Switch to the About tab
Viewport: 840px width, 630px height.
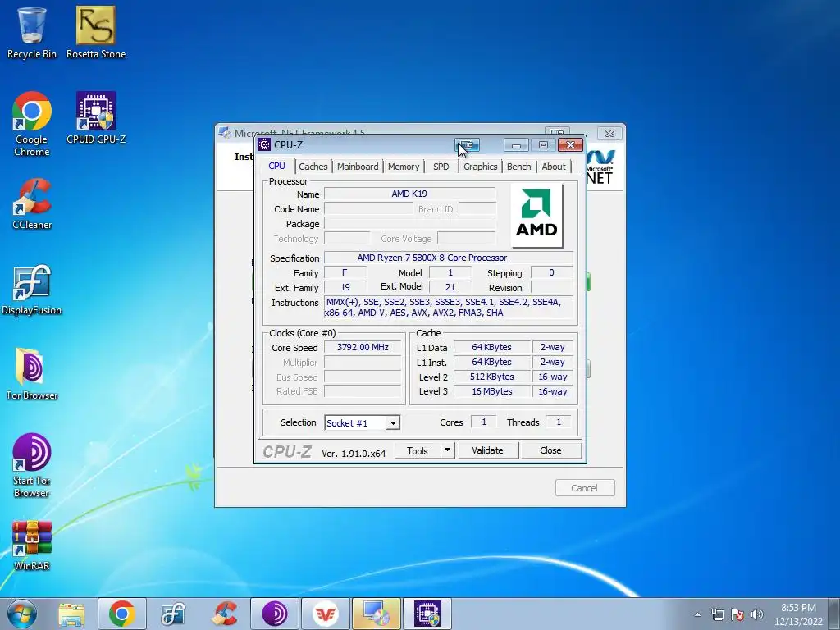point(554,167)
